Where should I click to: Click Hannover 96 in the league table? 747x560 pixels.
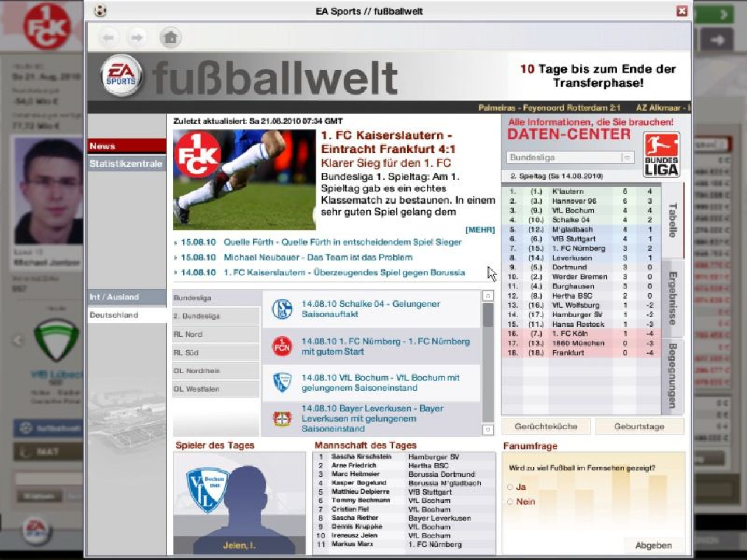pos(574,201)
